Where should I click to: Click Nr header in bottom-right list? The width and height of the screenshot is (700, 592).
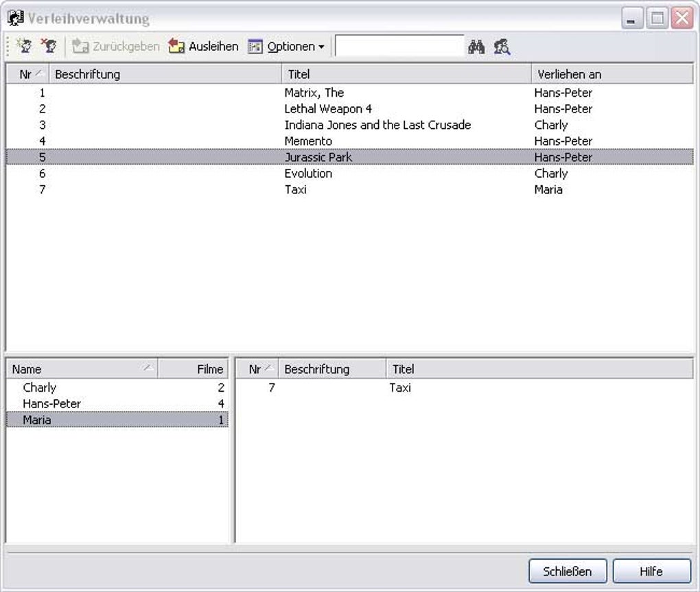pyautogui.click(x=257, y=369)
